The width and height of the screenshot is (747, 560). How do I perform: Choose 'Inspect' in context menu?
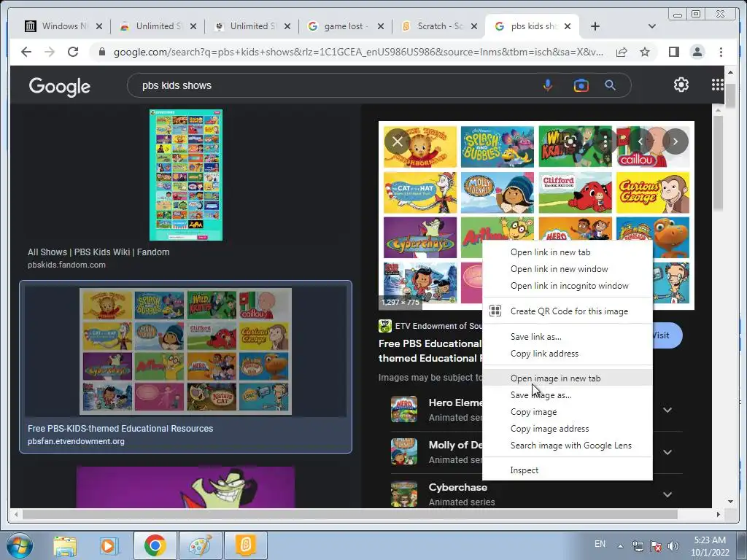click(567, 470)
